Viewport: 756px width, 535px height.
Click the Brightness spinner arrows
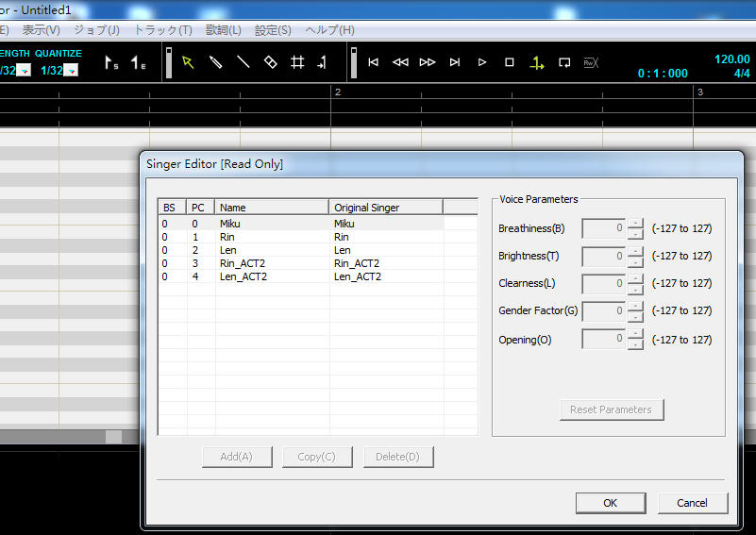[635, 256]
